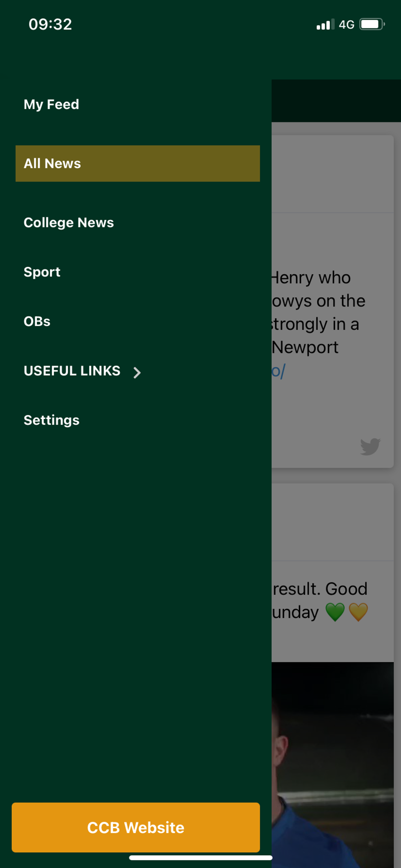
Task: Tap the yellow heart emoji in the post
Action: (358, 612)
